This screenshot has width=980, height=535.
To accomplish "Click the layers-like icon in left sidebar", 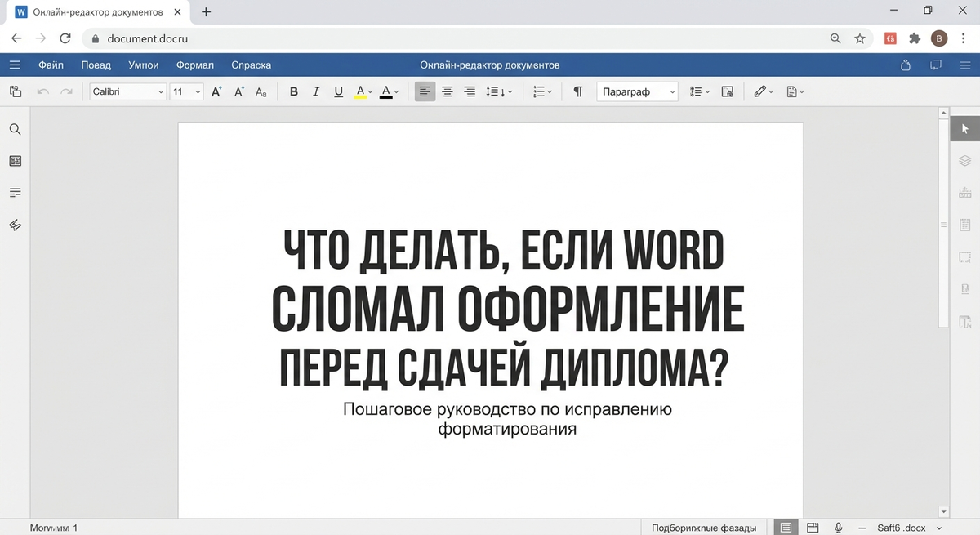I will pyautogui.click(x=15, y=225).
